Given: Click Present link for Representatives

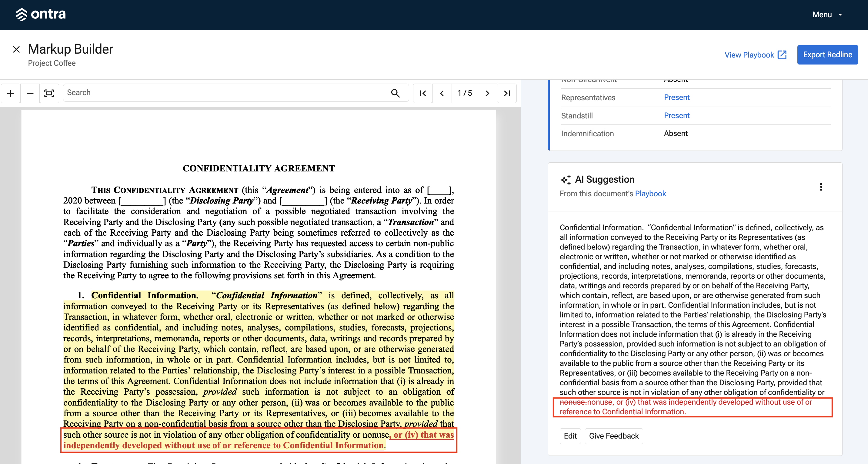Looking at the screenshot, I should point(676,97).
